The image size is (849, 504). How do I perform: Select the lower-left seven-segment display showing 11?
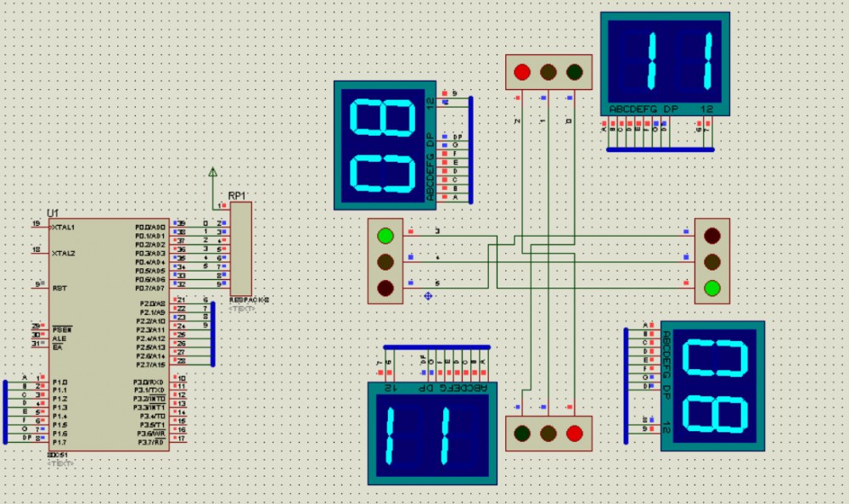tap(430, 434)
